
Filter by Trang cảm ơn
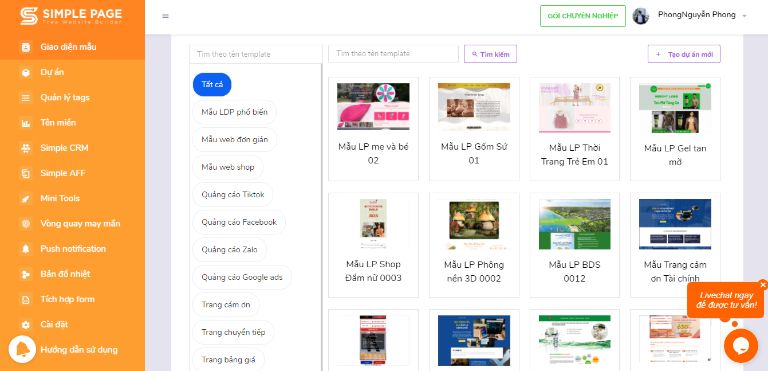click(226, 304)
